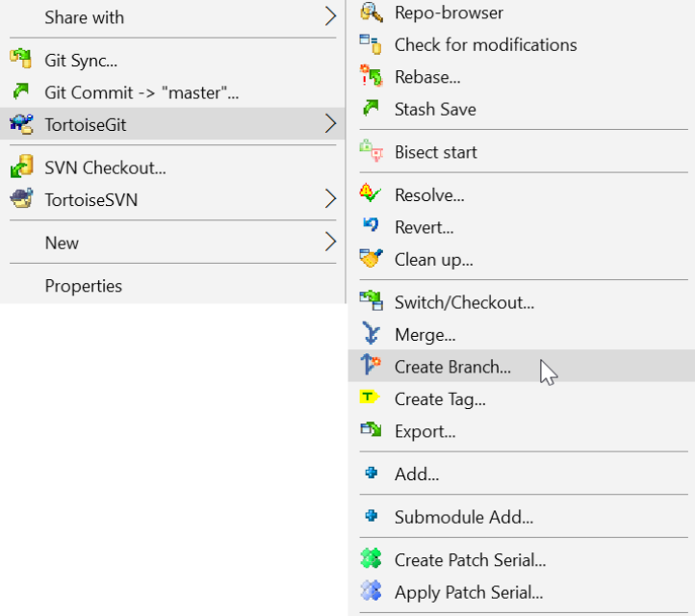Click the Rebase icon
Viewport: 695px width, 616px height.
[x=371, y=77]
